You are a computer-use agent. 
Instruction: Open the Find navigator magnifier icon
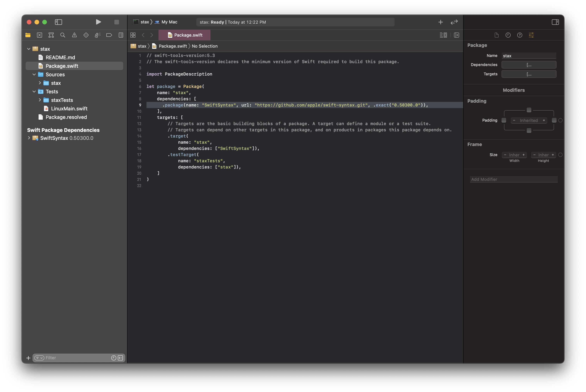[x=63, y=35]
